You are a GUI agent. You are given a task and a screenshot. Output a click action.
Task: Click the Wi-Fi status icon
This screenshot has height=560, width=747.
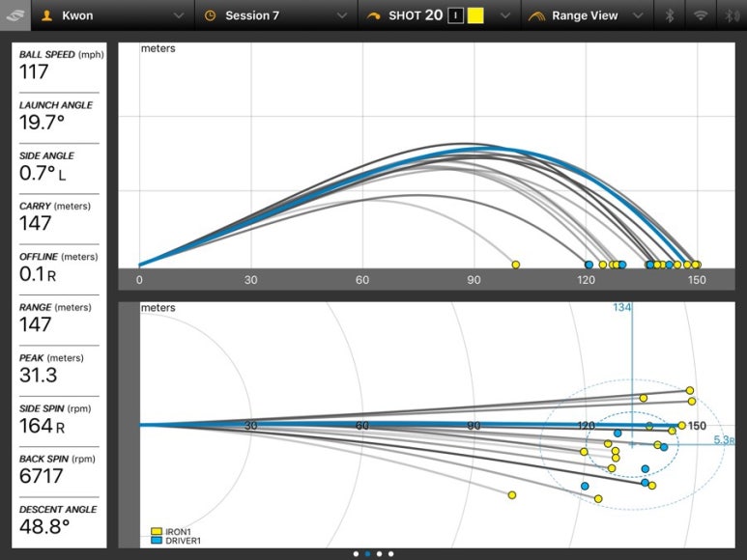click(x=701, y=15)
